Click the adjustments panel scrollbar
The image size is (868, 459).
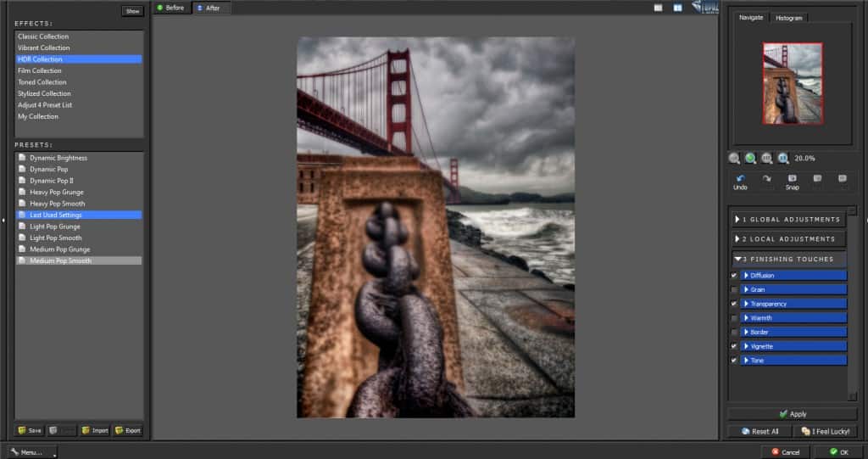pos(852,303)
